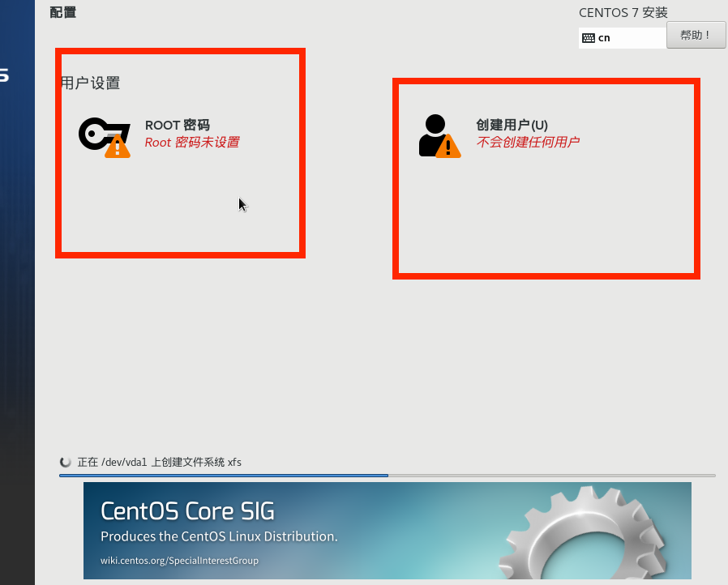Image resolution: width=728 pixels, height=585 pixels.
Task: Click the 'CENTOS 7 安装' title text
Action: [623, 12]
